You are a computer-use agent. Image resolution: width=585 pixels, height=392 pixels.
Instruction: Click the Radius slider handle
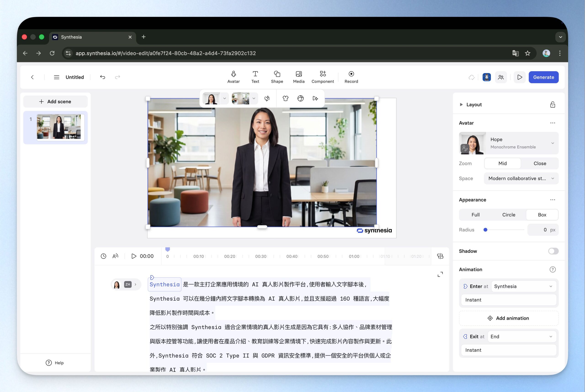(485, 230)
